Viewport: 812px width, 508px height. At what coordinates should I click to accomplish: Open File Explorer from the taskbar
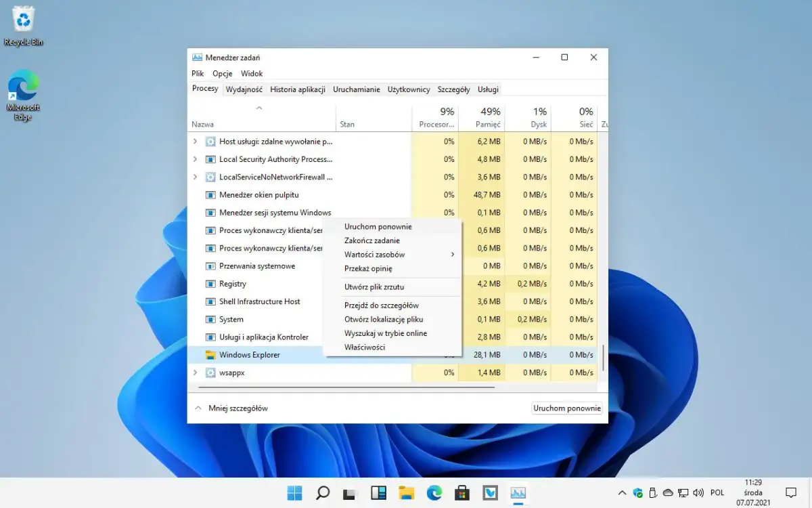407,492
